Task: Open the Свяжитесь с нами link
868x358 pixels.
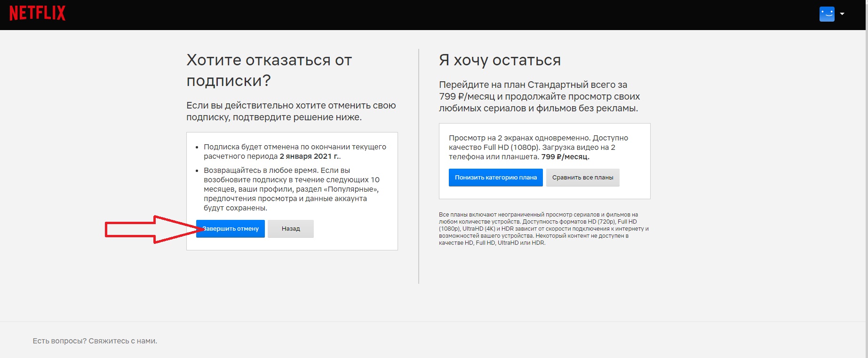Action: coord(123,341)
